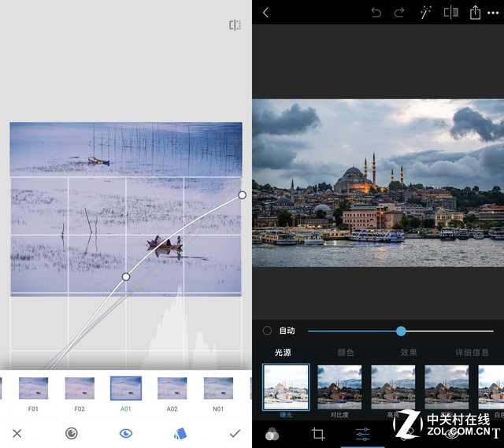The width and height of the screenshot is (504, 448).
Task: Select the N01 curve preset thumbnail
Action: click(218, 388)
